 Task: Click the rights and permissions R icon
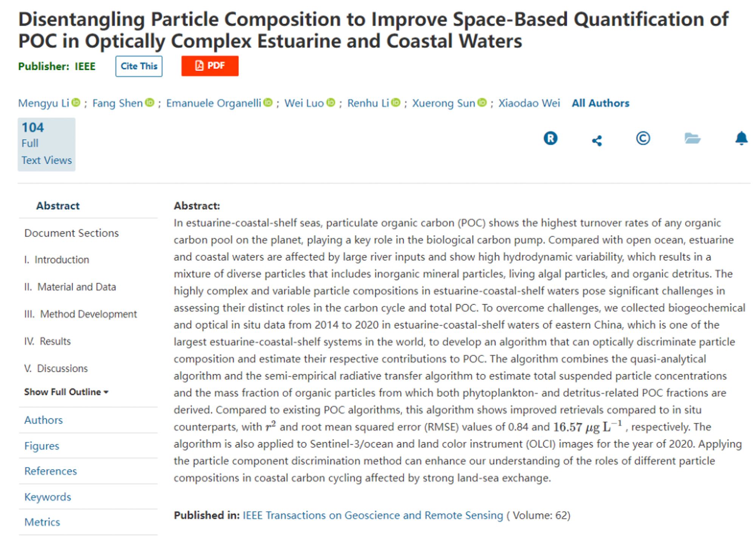[550, 138]
